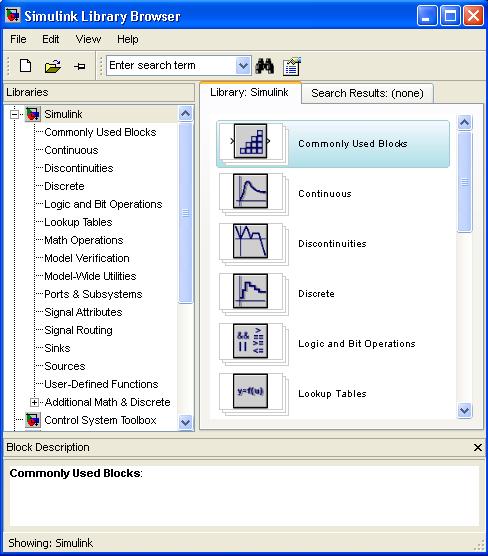Select Logic and Bit Operations in tree
Screen dimensions: 488x556
pos(103,204)
